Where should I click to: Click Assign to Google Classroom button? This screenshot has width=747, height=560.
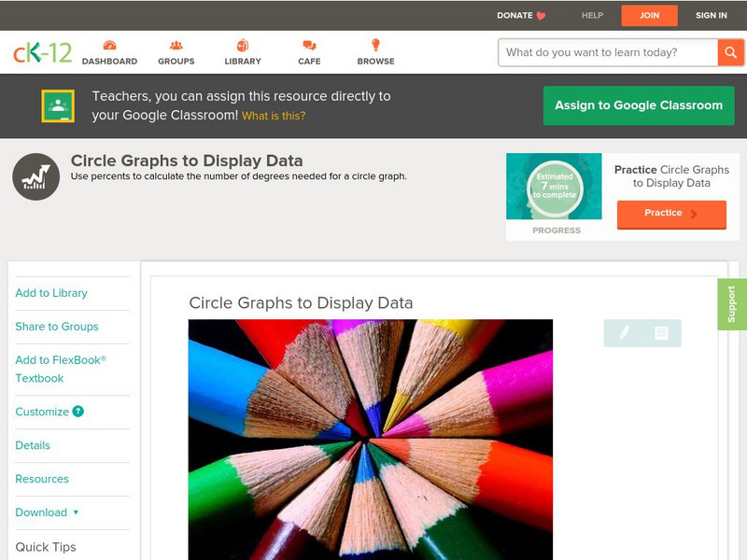tap(639, 105)
